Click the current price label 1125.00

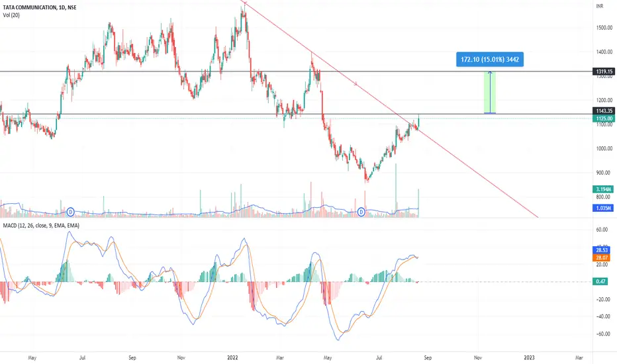click(604, 118)
